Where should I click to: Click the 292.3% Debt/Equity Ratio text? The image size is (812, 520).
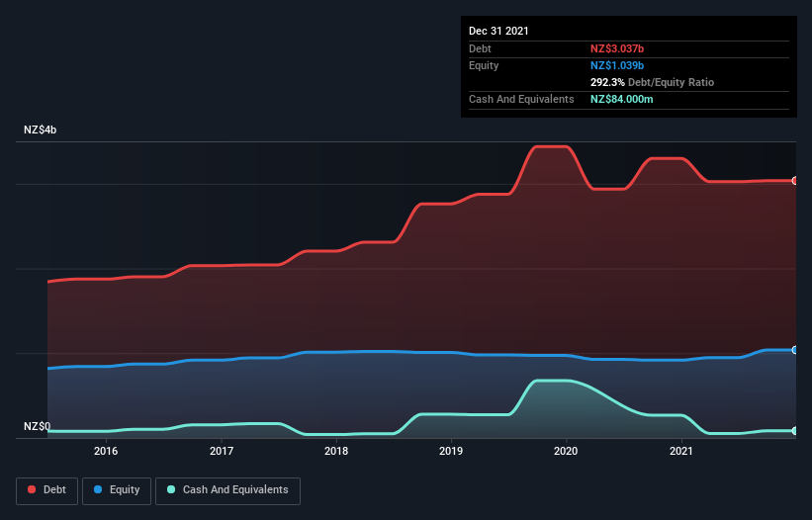coord(652,82)
